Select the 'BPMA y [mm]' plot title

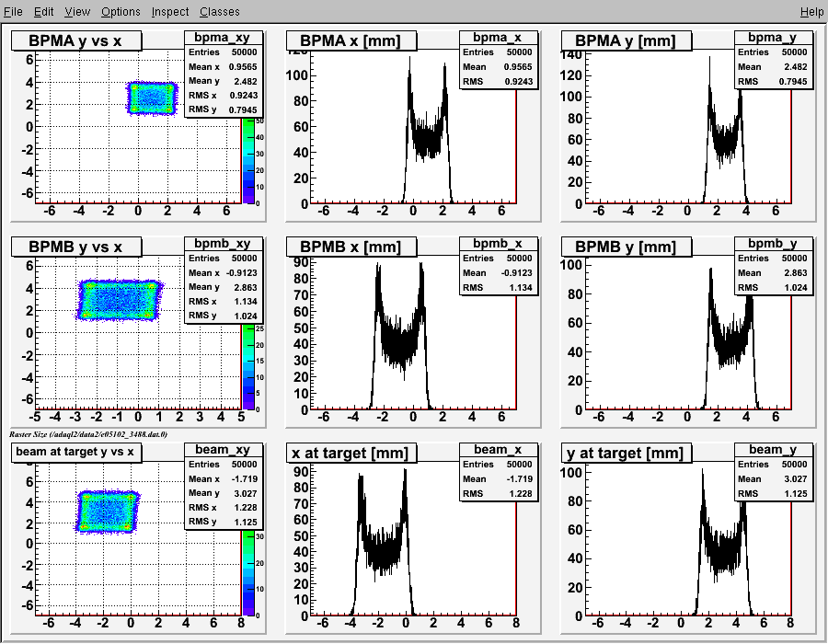[x=627, y=41]
